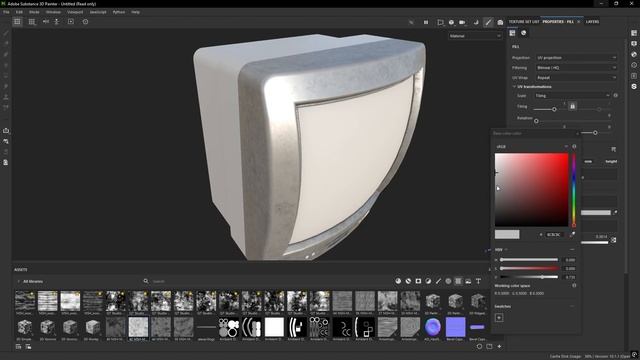The width and height of the screenshot is (640, 360).
Task: Close the base color picker popup
Action: (577, 133)
